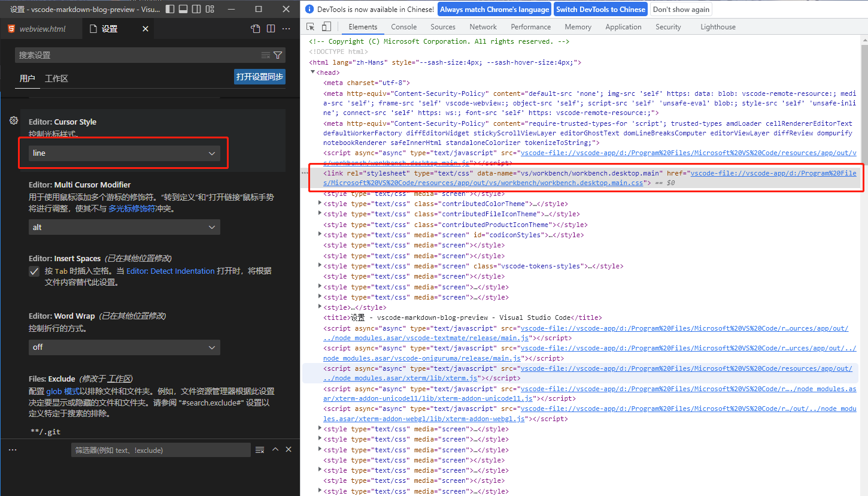Viewport: 868px width, 496px height.
Task: Open the Multi Cursor Modifier dropdown showing alt
Action: (123, 227)
